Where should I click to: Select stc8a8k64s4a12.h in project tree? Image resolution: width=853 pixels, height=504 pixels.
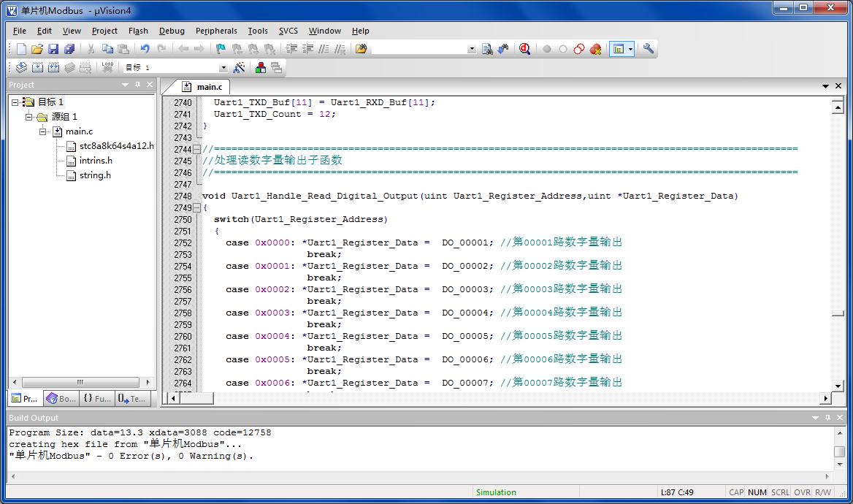point(110,146)
